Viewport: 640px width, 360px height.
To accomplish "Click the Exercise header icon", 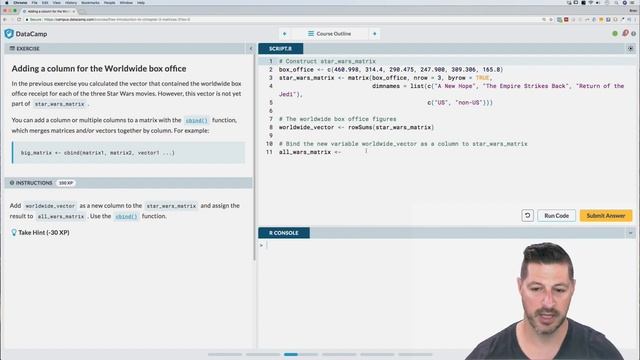I will pos(12,49).
